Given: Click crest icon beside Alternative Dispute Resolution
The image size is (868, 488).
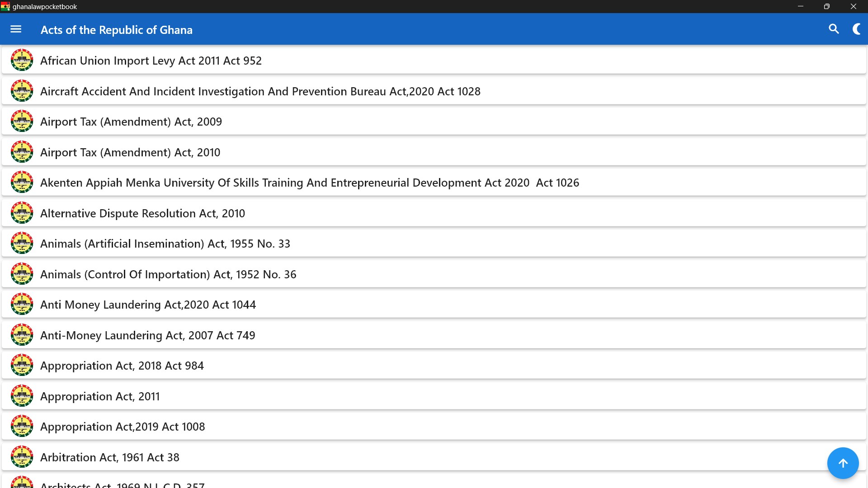Looking at the screenshot, I should 22,213.
